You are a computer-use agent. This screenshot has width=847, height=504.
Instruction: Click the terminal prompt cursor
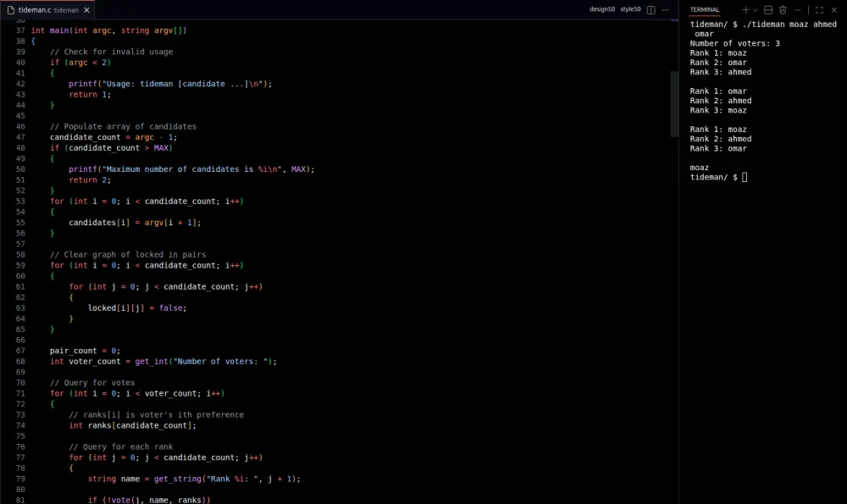tap(745, 177)
